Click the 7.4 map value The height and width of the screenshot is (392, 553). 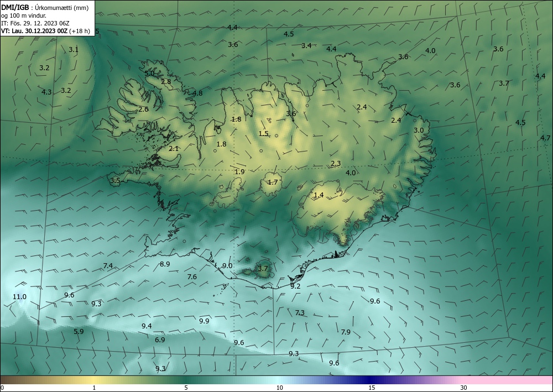108,266
